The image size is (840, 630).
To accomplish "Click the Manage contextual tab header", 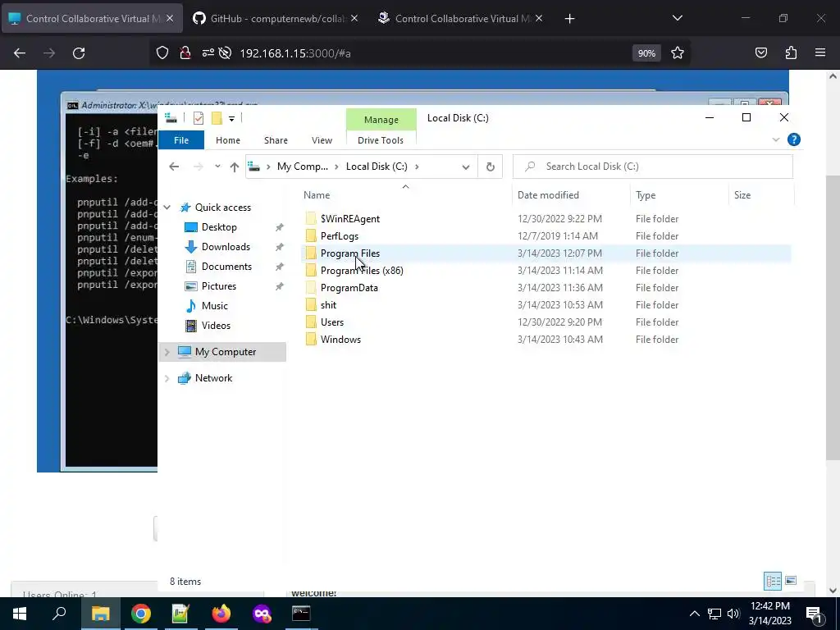I will pos(381,120).
